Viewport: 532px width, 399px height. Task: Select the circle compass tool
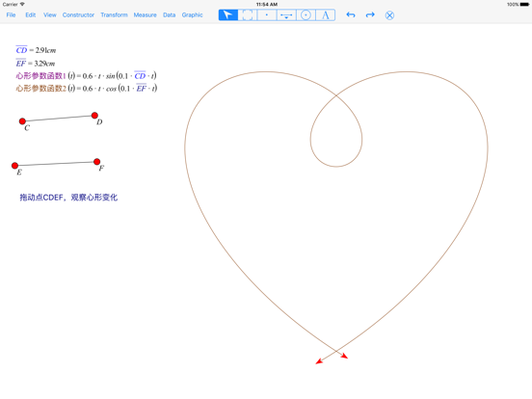pos(306,15)
